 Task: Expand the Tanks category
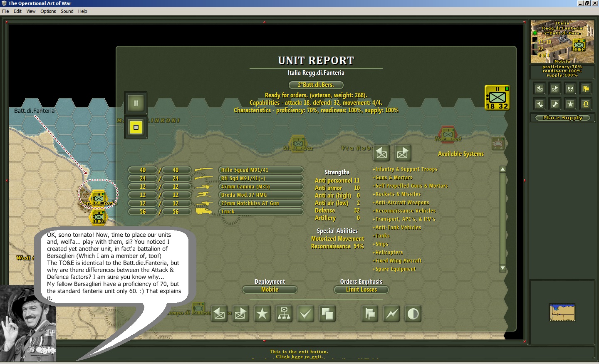[x=381, y=236]
